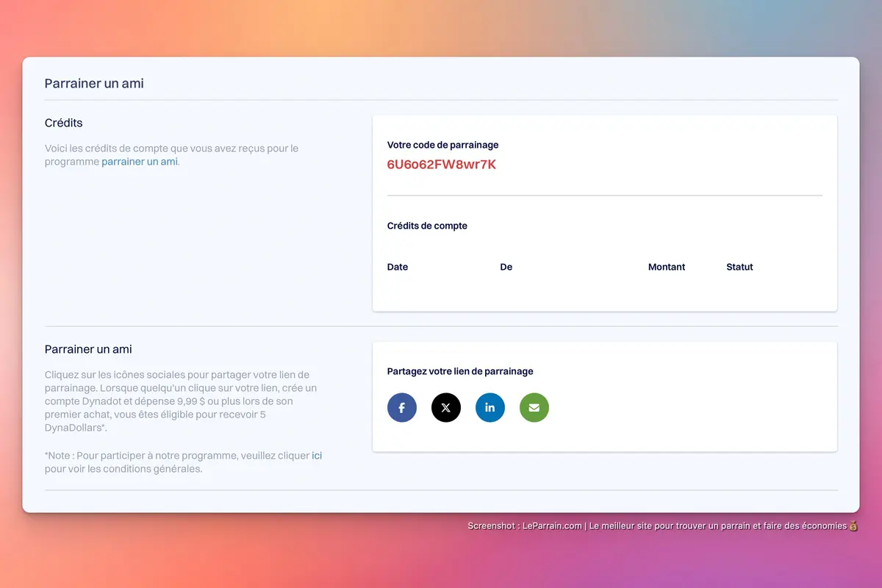Open the 'parrainer un ami' program link
This screenshot has height=588, width=882.
[140, 162]
